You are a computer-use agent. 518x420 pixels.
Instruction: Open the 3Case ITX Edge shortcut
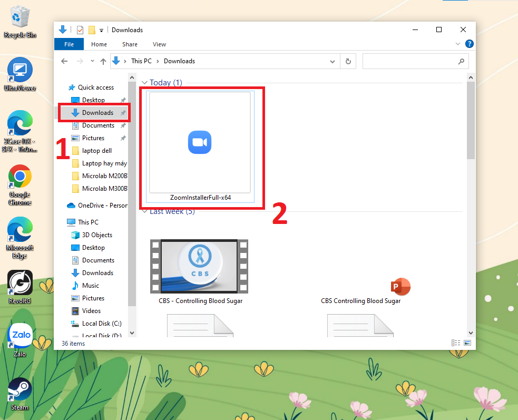coord(20,132)
